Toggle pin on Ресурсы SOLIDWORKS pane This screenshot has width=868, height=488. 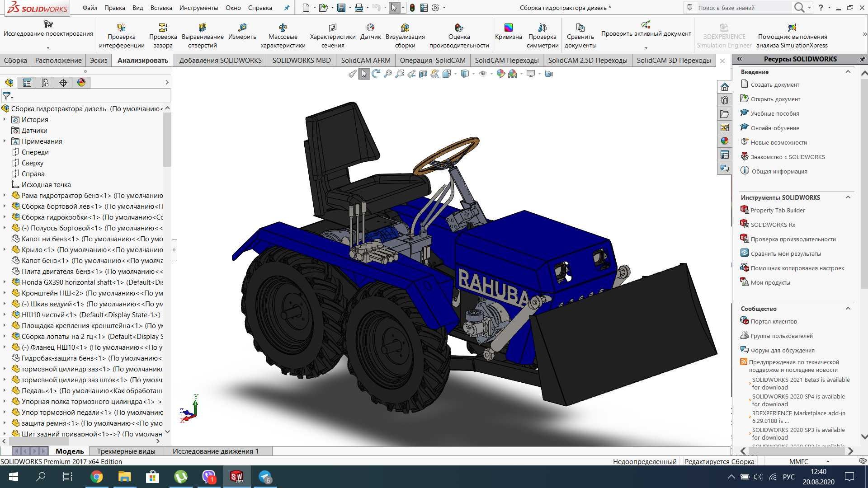click(x=862, y=59)
